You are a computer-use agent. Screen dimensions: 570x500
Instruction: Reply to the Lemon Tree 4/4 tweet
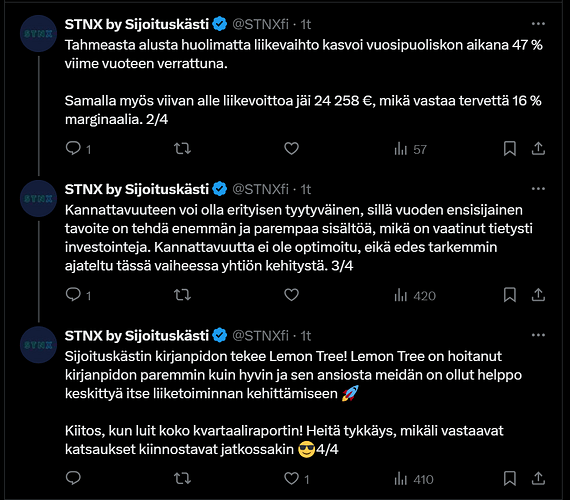[x=73, y=478]
